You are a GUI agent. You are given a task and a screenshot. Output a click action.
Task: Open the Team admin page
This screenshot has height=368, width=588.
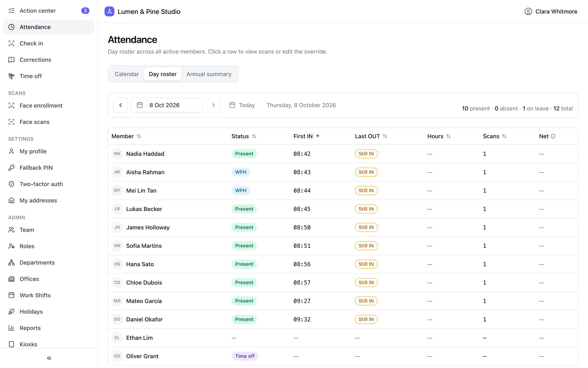point(49,230)
